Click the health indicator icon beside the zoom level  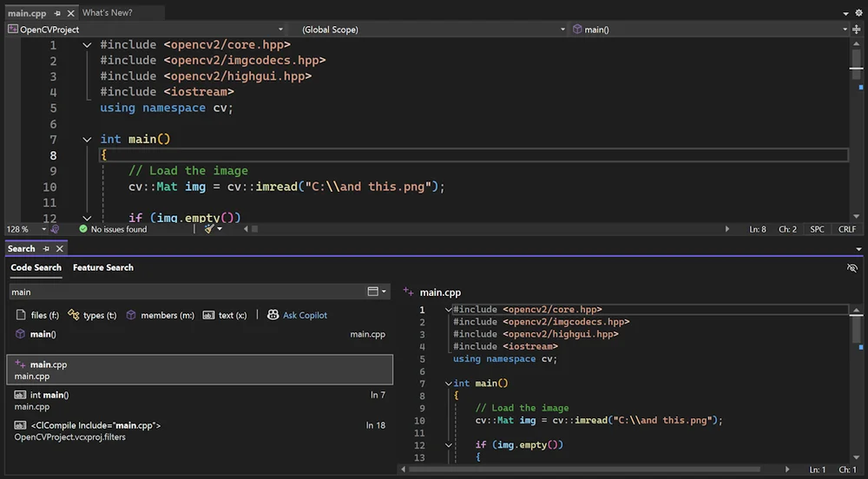(55, 229)
